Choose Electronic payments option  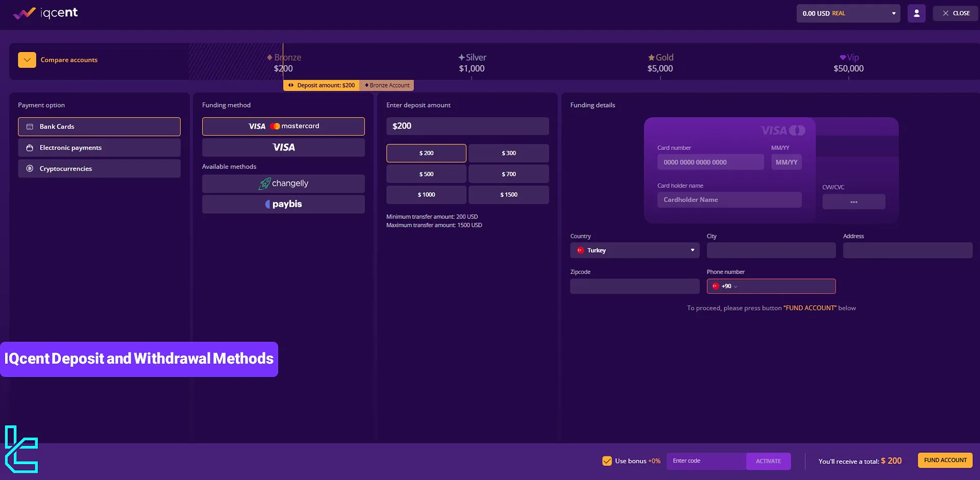pyautogui.click(x=99, y=147)
